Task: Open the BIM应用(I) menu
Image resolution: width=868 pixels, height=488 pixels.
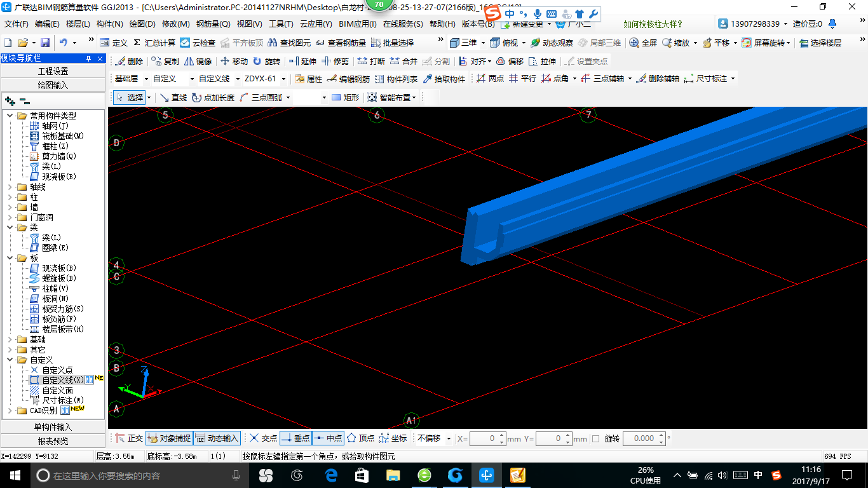Action: (x=358, y=24)
